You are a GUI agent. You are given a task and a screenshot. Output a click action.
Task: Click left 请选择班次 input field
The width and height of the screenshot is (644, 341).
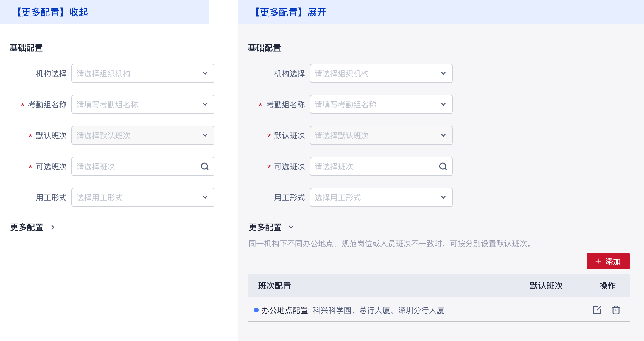(134, 166)
